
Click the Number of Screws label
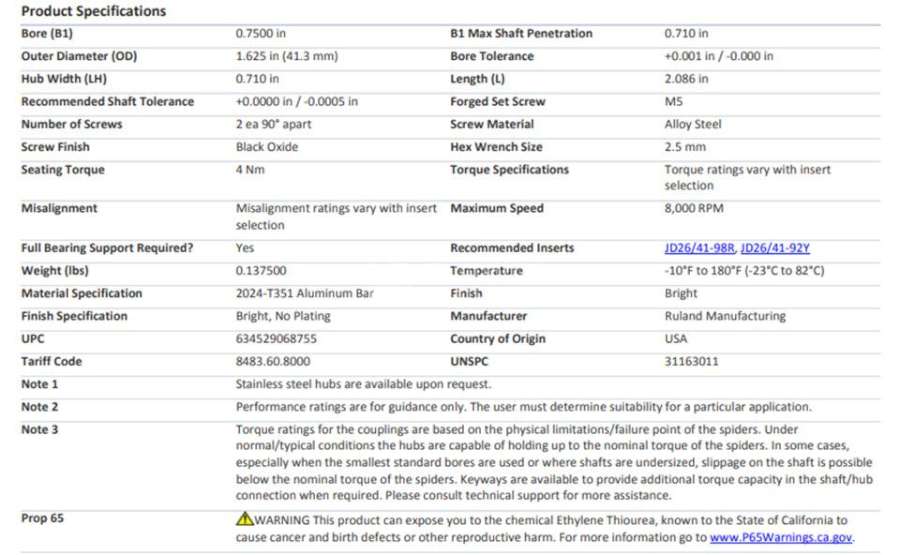pyautogui.click(x=72, y=124)
